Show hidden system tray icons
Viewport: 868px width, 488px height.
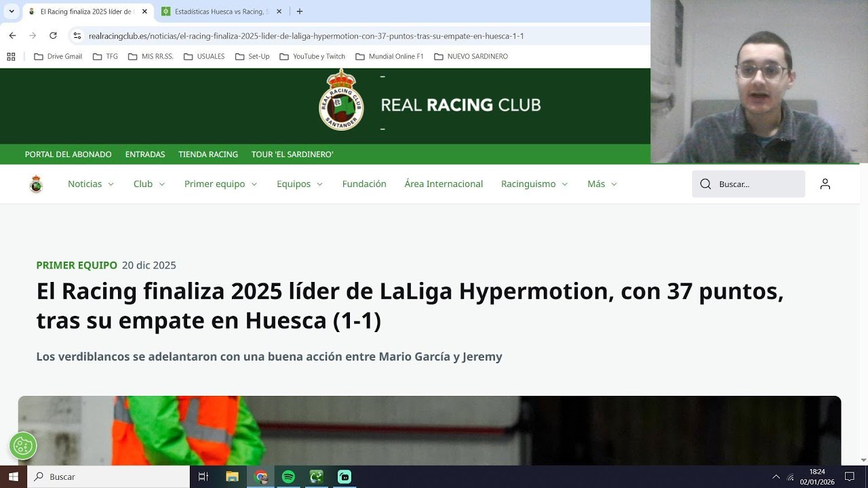(x=776, y=476)
